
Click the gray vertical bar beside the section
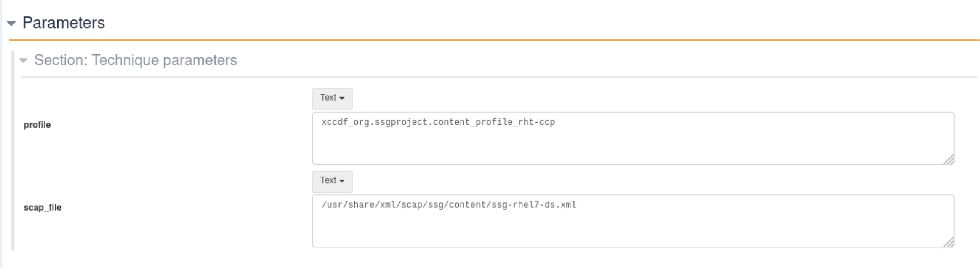click(x=13, y=152)
